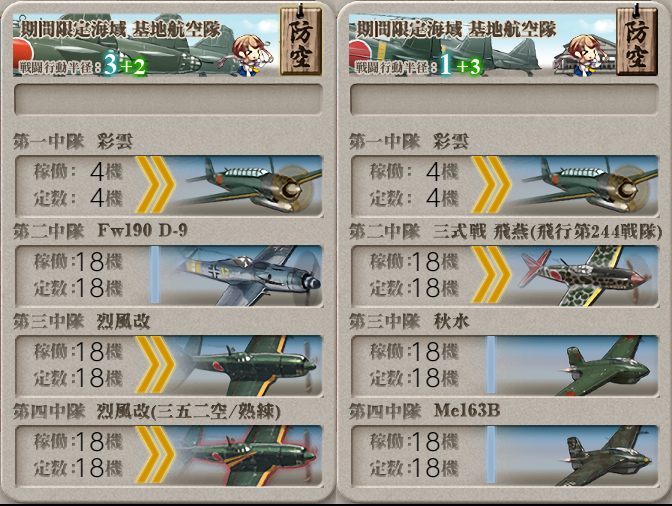Select right base 彩雲 squadron plane

(585, 185)
